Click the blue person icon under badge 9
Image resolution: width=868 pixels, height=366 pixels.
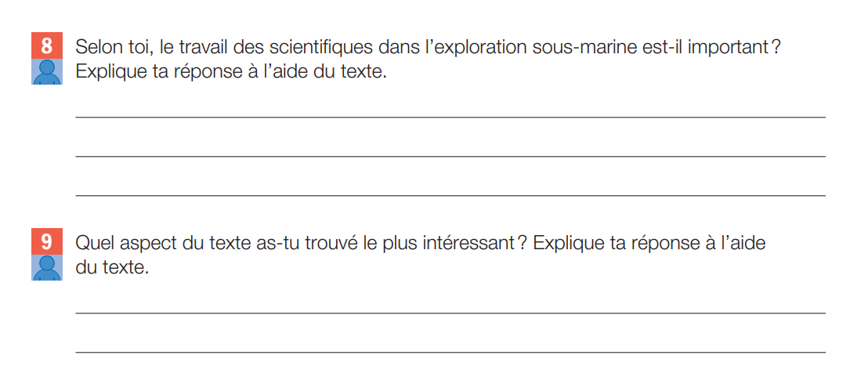click(x=46, y=268)
